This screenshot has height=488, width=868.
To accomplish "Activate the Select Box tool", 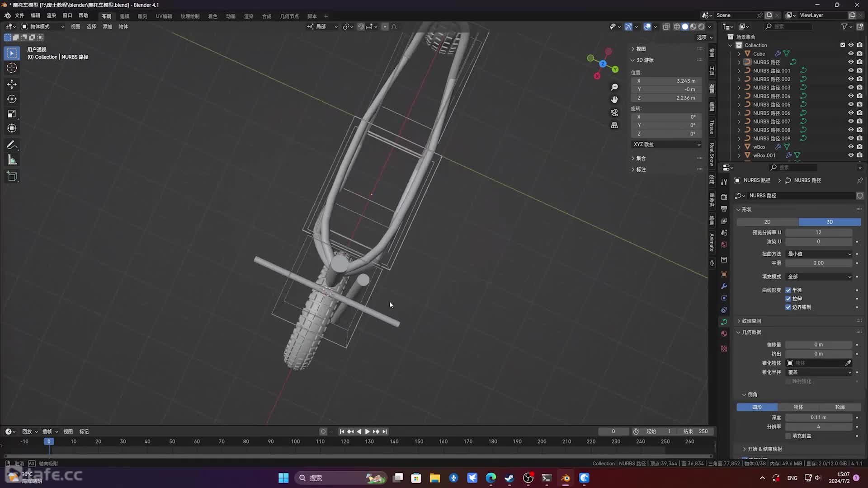I will pyautogui.click(x=12, y=53).
